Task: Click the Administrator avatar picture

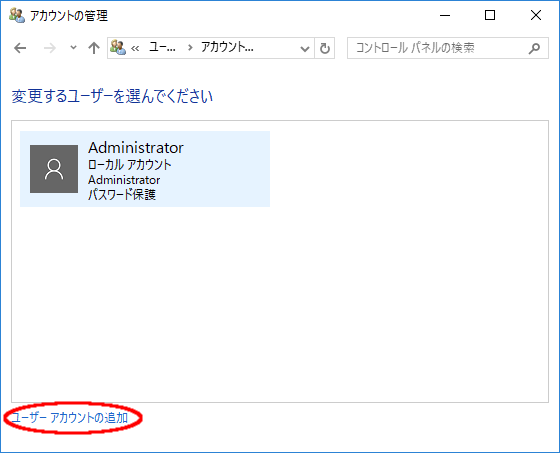Action: tap(54, 169)
